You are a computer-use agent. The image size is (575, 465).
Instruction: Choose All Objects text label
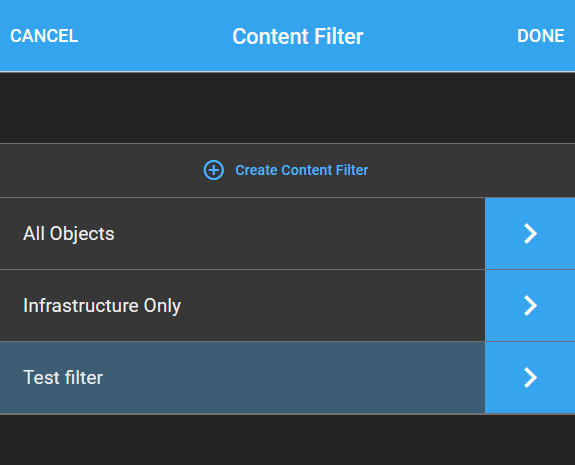[69, 234]
